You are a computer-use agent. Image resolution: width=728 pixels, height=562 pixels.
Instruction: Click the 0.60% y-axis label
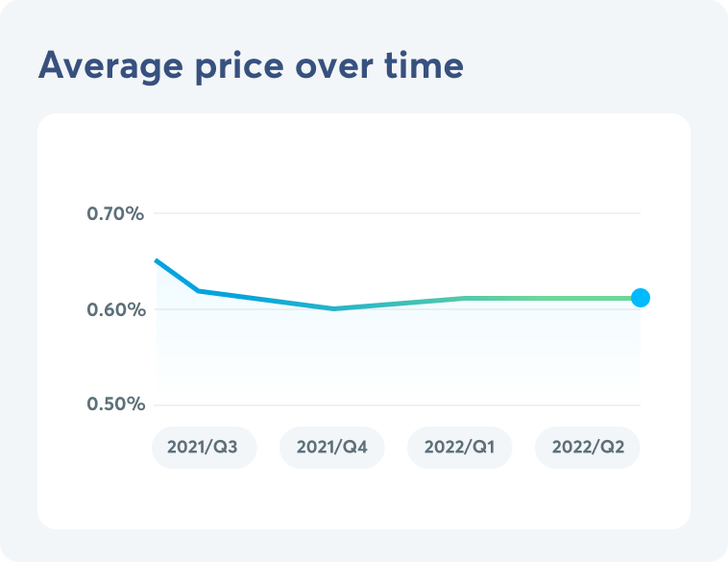(116, 309)
